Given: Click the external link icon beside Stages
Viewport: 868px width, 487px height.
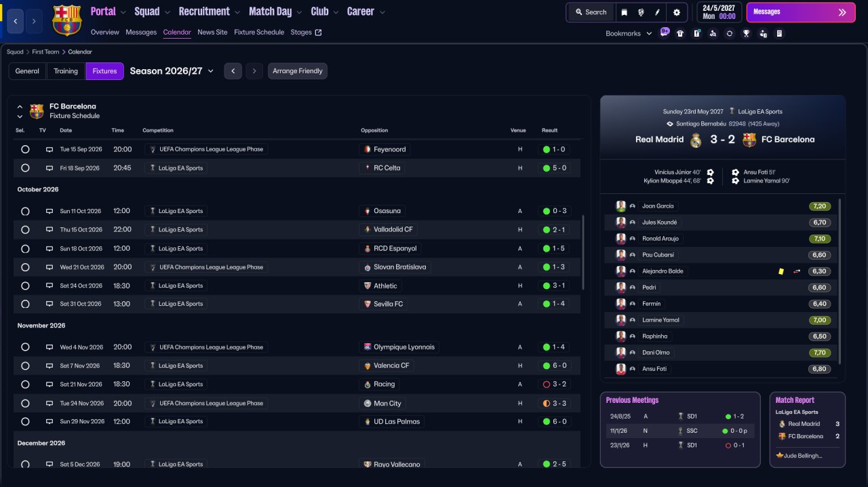Looking at the screenshot, I should click(x=319, y=33).
